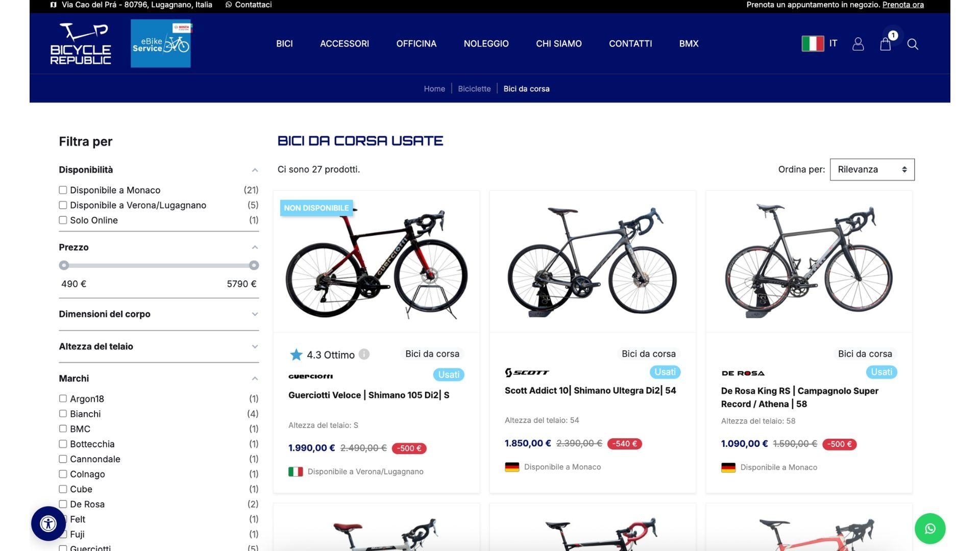Expand the Dimensioni del corpo filter
Viewport: 980px width, 551px height.
159,314
